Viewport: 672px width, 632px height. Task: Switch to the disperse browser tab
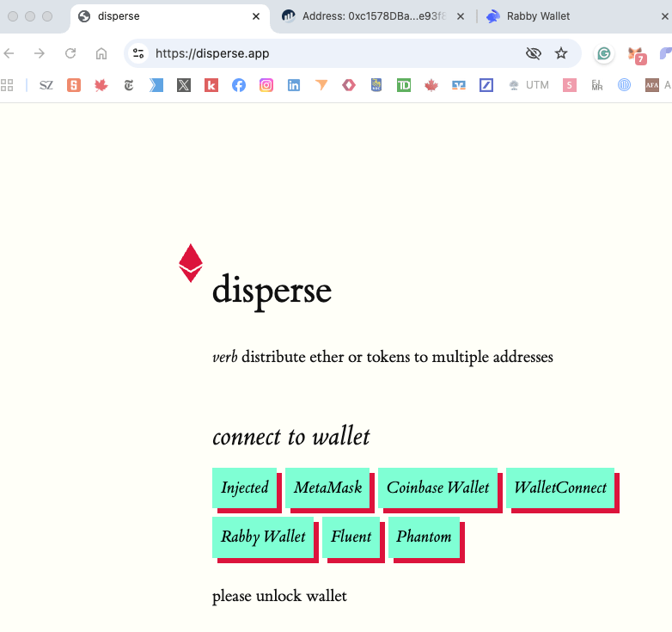pyautogui.click(x=169, y=16)
